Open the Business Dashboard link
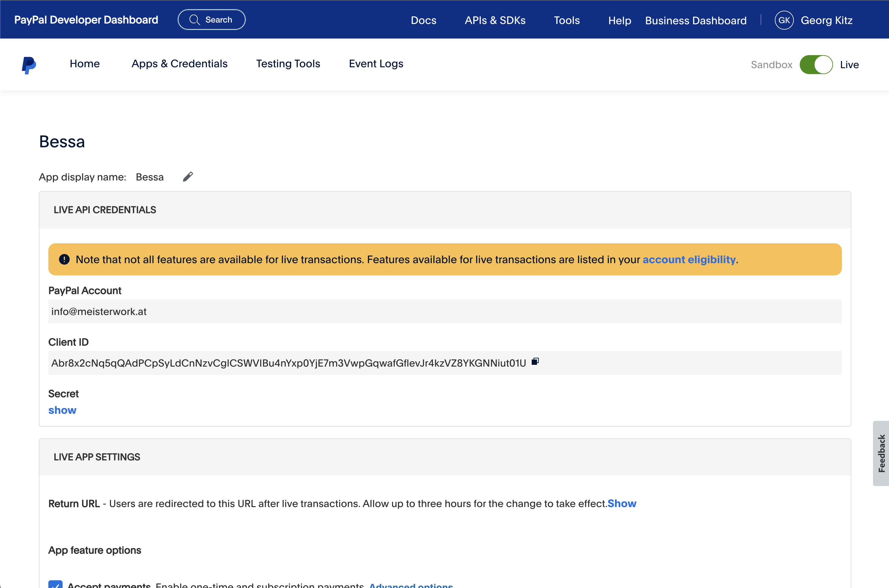889x588 pixels. (695, 20)
